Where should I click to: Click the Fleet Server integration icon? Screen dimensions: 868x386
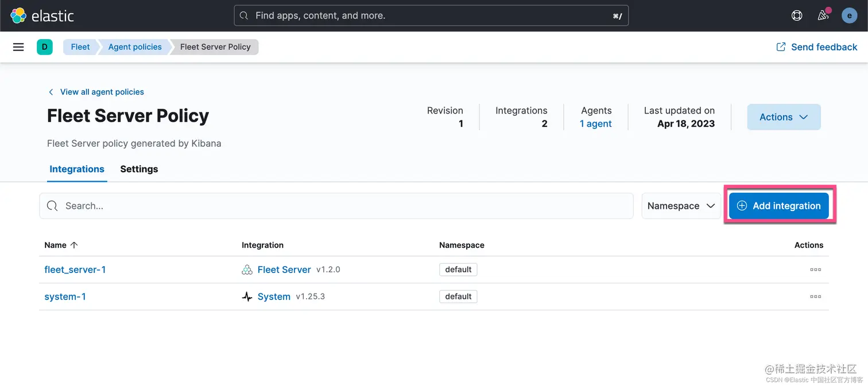tap(247, 270)
